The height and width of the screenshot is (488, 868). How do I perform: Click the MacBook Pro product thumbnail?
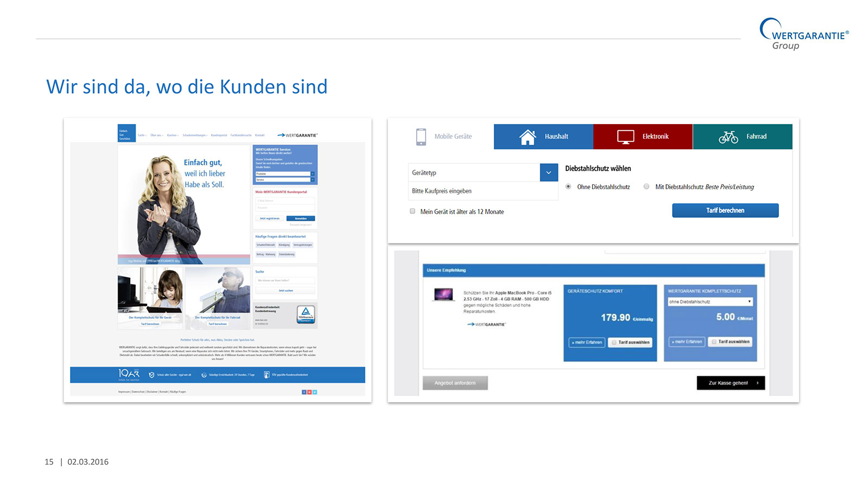point(443,294)
